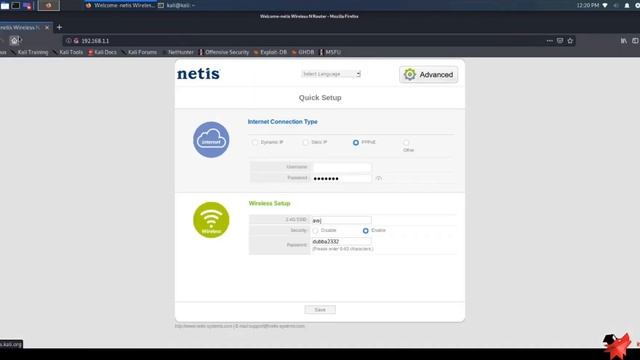
Task: Open the MSFU bookmark
Action: (331, 52)
